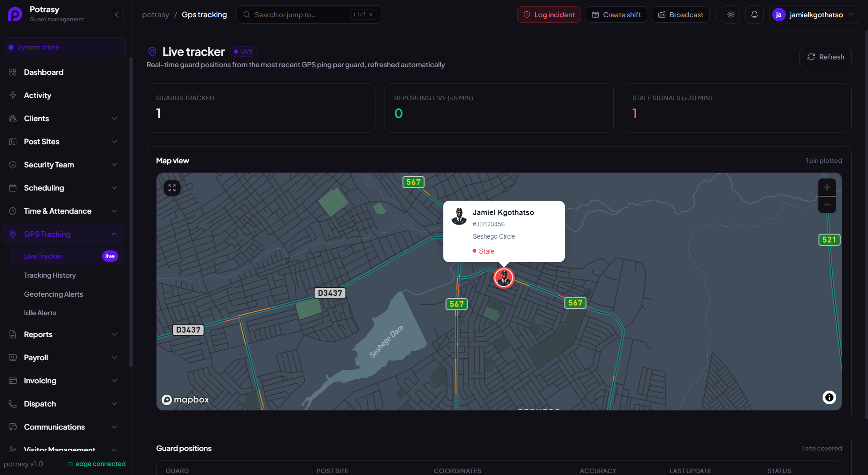Expand the Time & Attendance chevron

(114, 211)
